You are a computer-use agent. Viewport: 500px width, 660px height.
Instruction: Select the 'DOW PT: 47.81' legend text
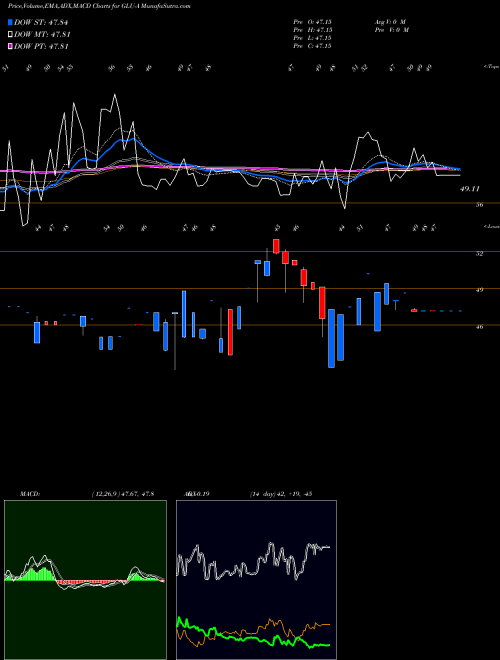click(41, 46)
